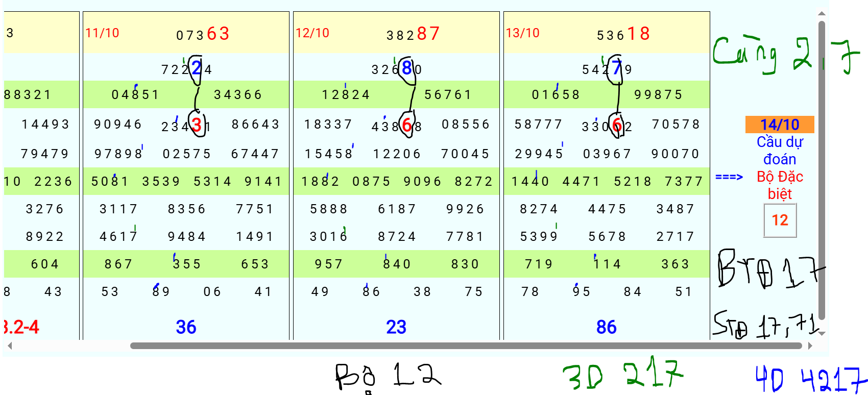Select the 12/10 date header

click(x=312, y=33)
